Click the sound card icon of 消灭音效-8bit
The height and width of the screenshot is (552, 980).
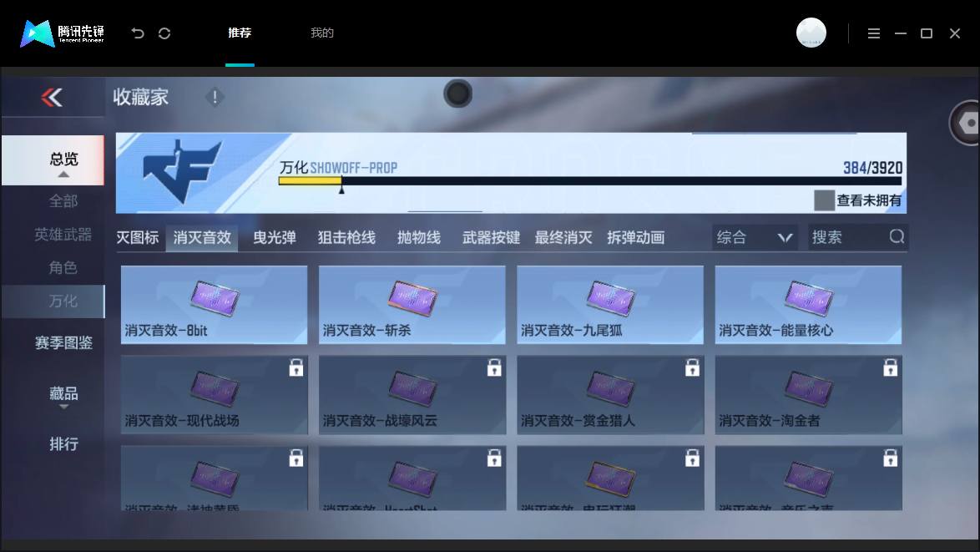point(215,297)
